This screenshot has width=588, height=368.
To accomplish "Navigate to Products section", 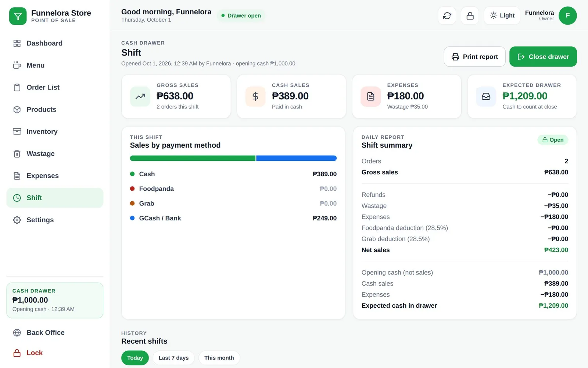I will coord(55,110).
